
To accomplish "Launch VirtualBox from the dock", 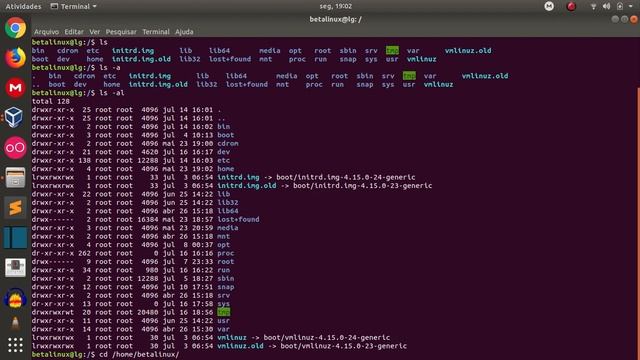I will coord(14,118).
